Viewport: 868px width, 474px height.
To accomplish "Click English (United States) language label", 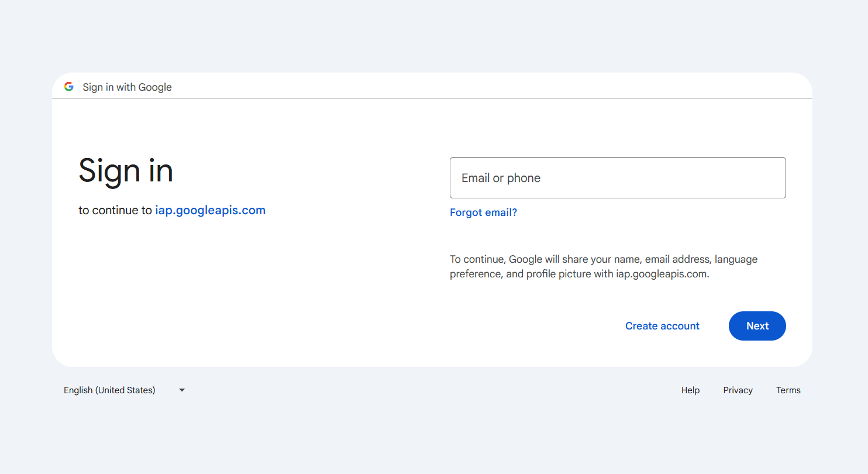I will click(x=109, y=390).
